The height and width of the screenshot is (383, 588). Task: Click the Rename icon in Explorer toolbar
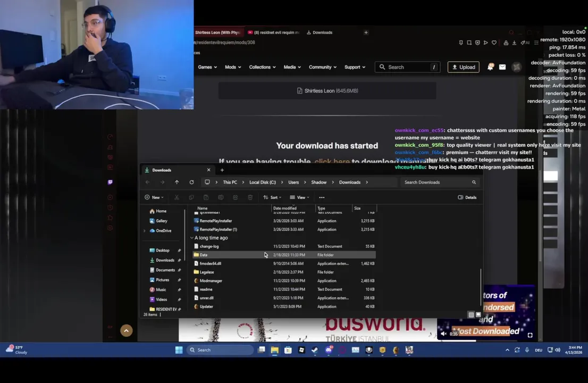click(221, 197)
